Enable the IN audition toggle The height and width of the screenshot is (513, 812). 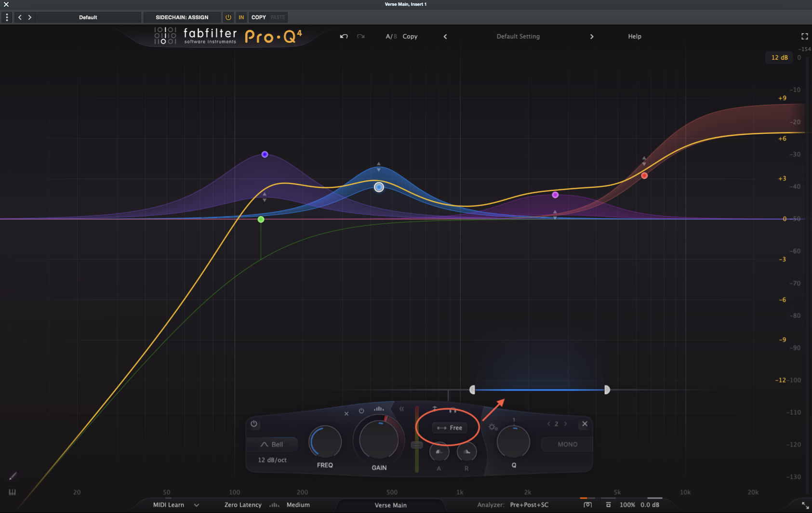pyautogui.click(x=241, y=17)
